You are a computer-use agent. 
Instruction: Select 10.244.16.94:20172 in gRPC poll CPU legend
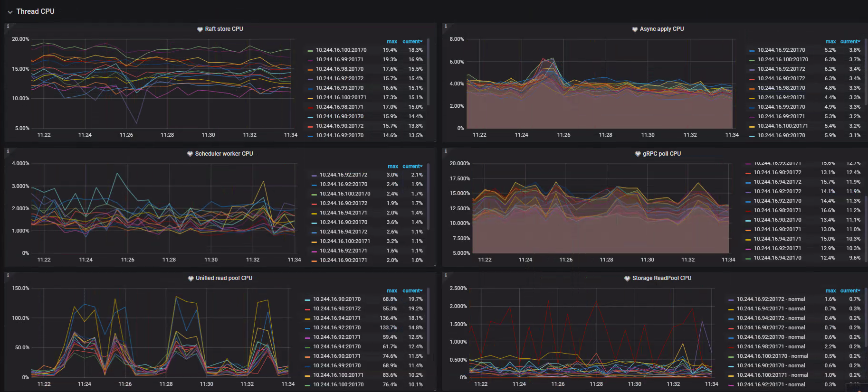(777, 182)
